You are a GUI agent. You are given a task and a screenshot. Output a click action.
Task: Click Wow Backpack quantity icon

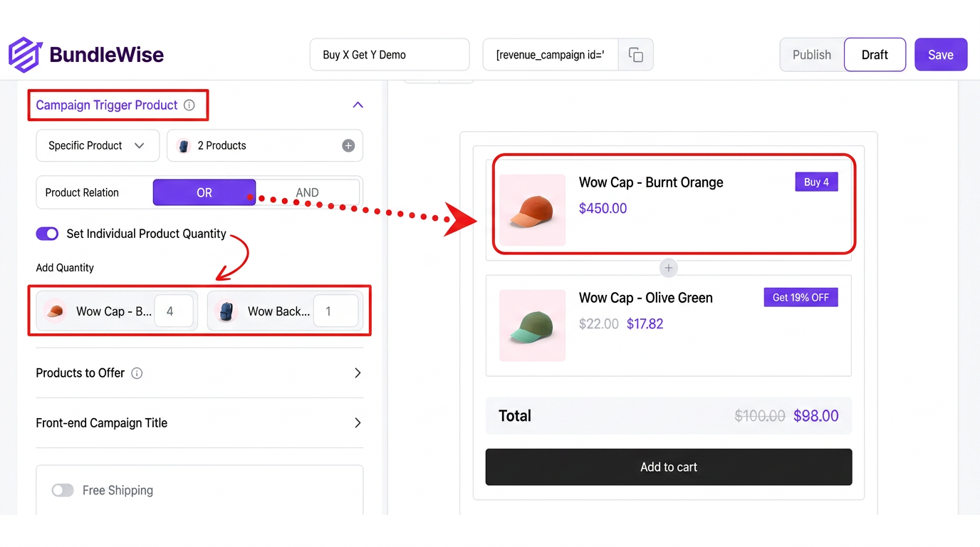tap(226, 311)
